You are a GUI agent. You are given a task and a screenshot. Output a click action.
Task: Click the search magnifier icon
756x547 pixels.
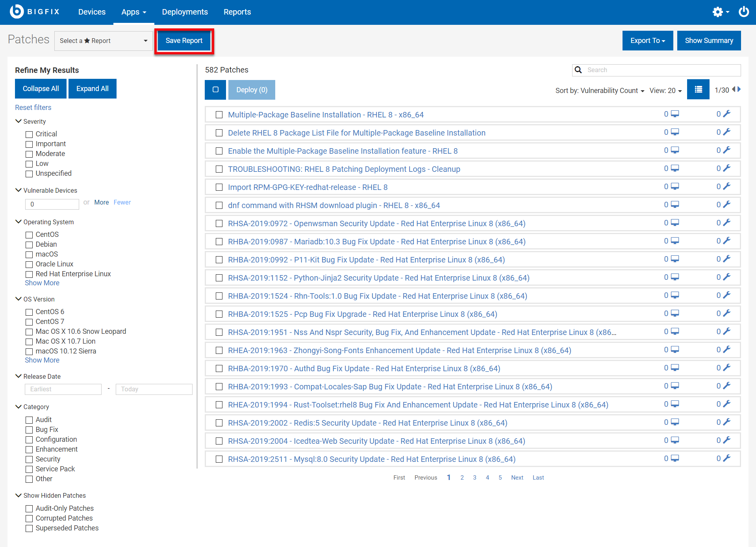tap(578, 70)
